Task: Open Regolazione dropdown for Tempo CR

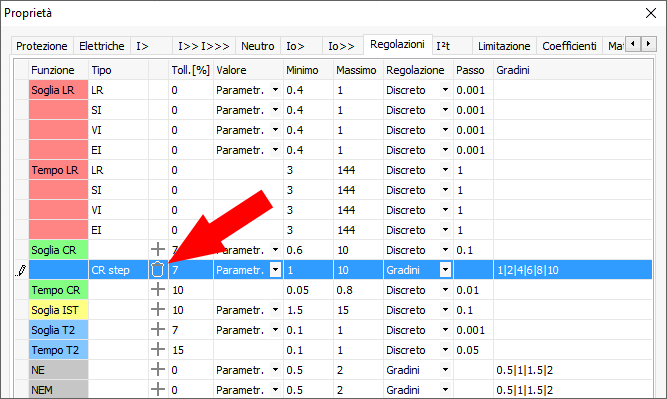Action: click(445, 290)
